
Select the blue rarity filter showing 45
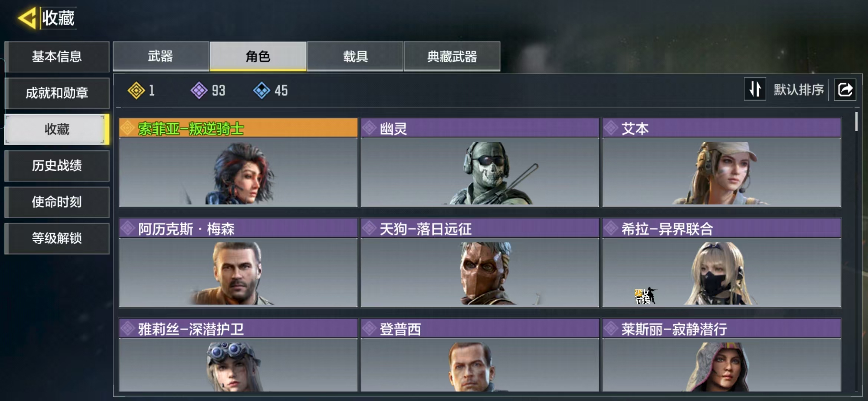pyautogui.click(x=262, y=90)
